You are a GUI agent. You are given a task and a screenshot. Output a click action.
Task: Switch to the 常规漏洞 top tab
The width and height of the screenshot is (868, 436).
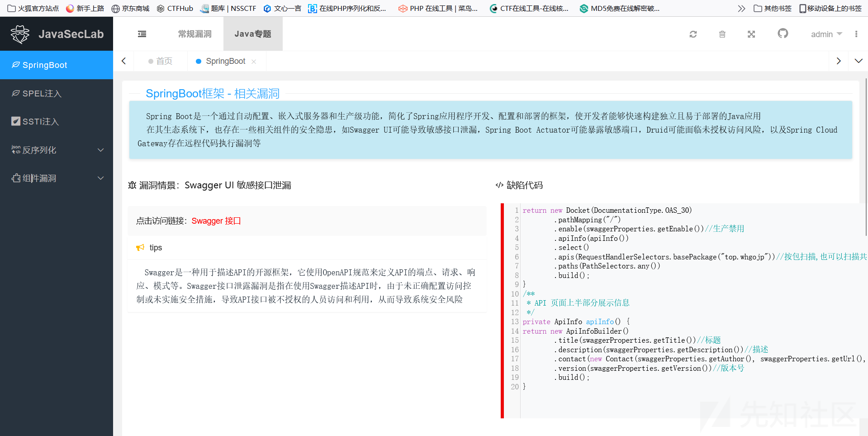pyautogui.click(x=195, y=34)
